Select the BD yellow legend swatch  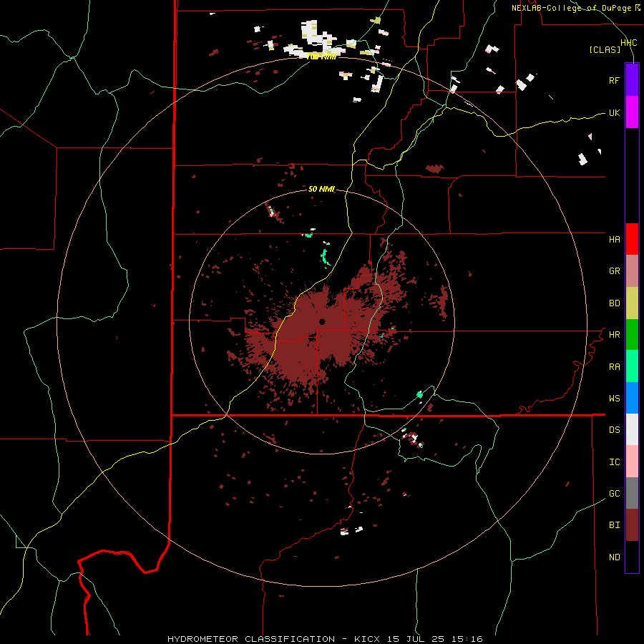pos(632,303)
